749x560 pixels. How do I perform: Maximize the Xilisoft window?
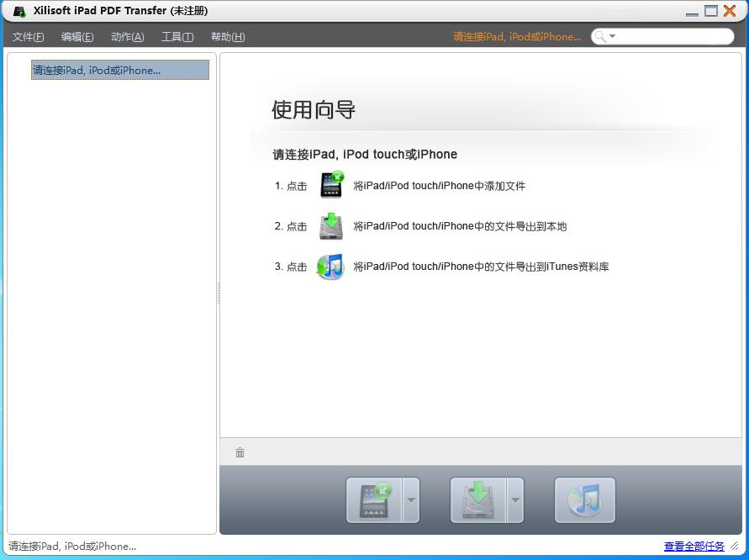click(x=711, y=11)
